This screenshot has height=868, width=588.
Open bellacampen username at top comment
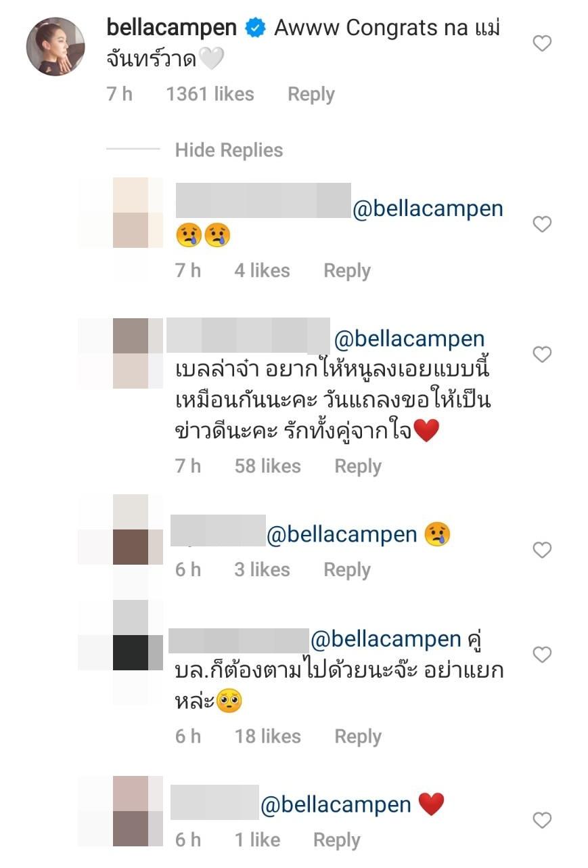point(172,28)
